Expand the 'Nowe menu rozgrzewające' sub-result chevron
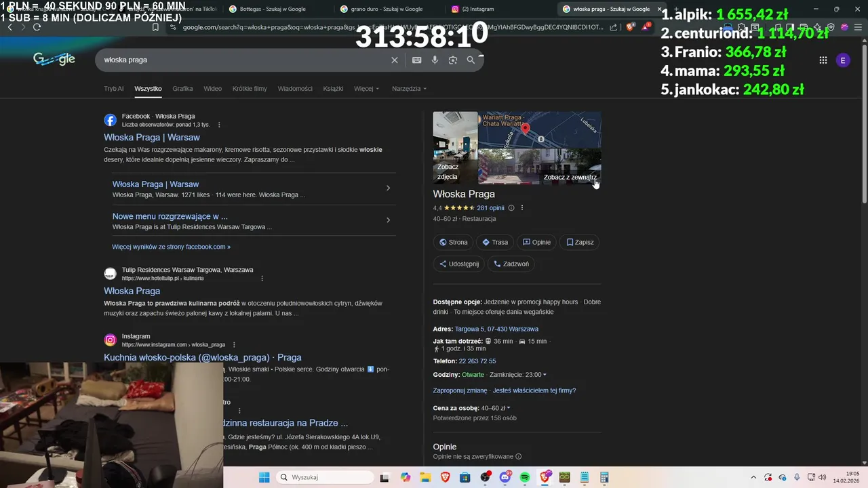 pos(388,220)
